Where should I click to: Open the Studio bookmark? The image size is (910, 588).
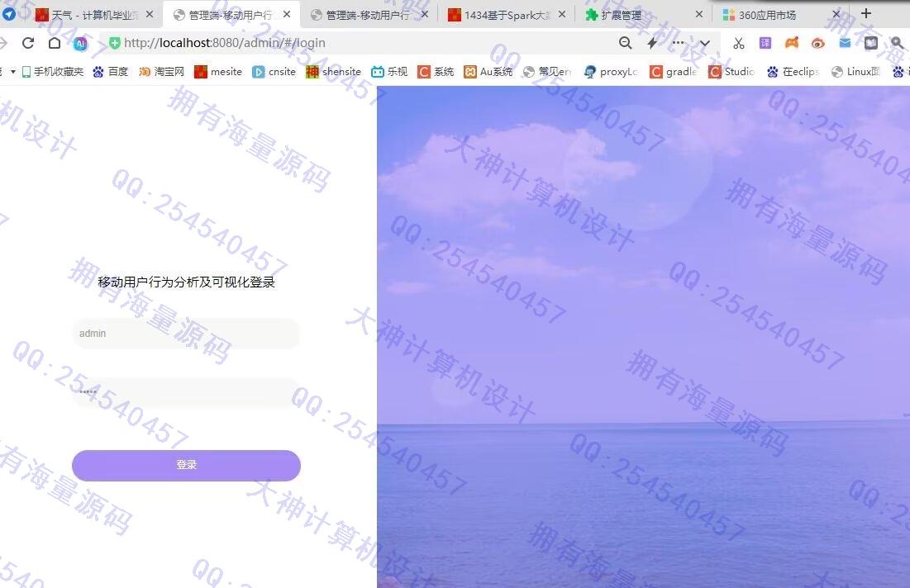click(731, 71)
